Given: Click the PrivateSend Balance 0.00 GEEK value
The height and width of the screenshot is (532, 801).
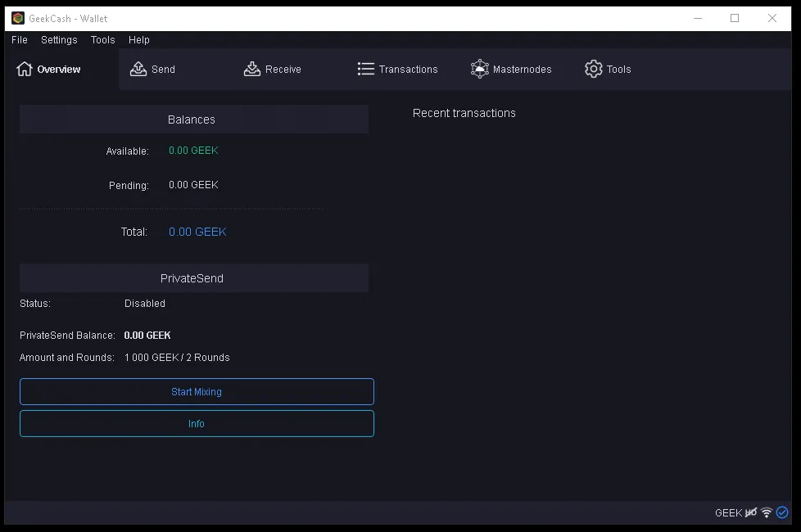Looking at the screenshot, I should point(147,336).
